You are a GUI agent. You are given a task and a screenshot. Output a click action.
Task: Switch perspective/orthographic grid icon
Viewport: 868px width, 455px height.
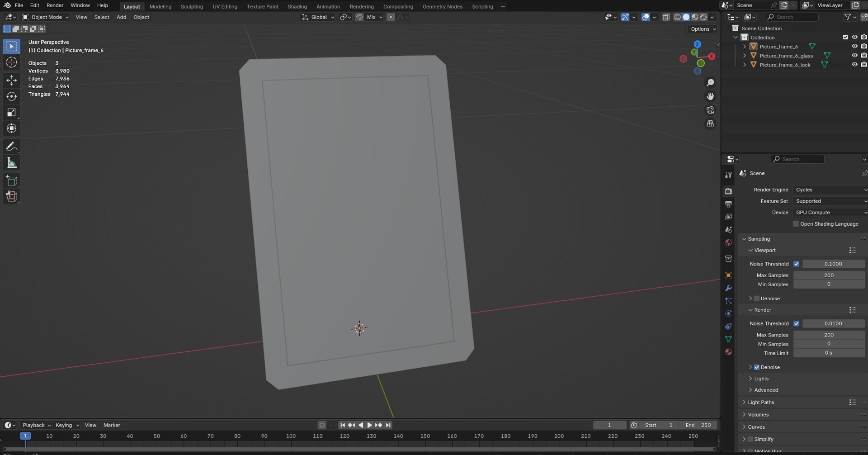[x=710, y=123]
